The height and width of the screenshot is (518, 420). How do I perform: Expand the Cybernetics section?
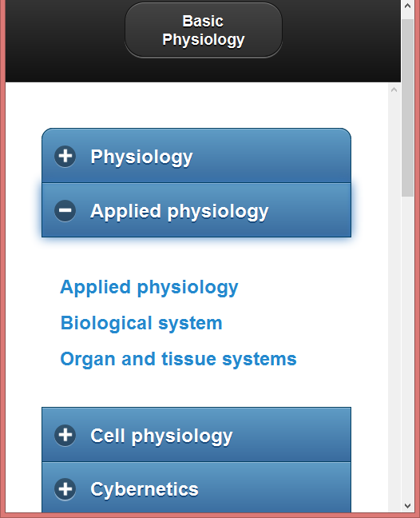point(196,488)
